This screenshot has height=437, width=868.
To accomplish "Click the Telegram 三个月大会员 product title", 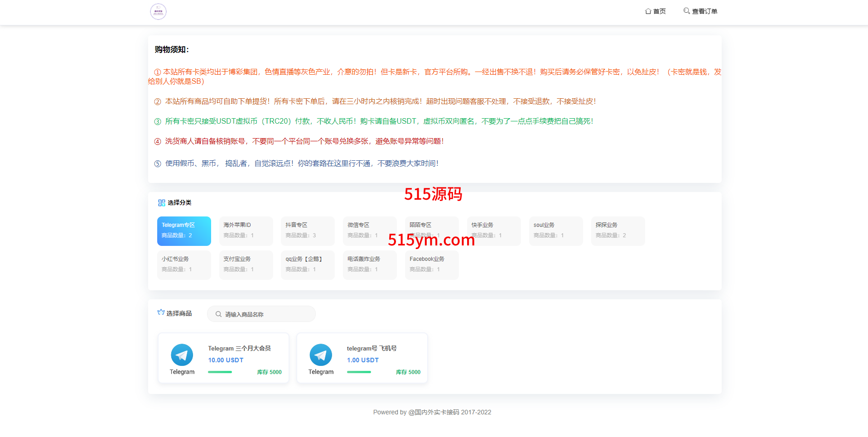I will tap(239, 348).
